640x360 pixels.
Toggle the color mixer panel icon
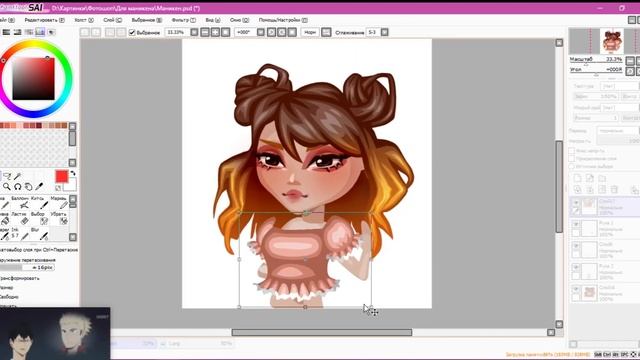tap(29, 32)
